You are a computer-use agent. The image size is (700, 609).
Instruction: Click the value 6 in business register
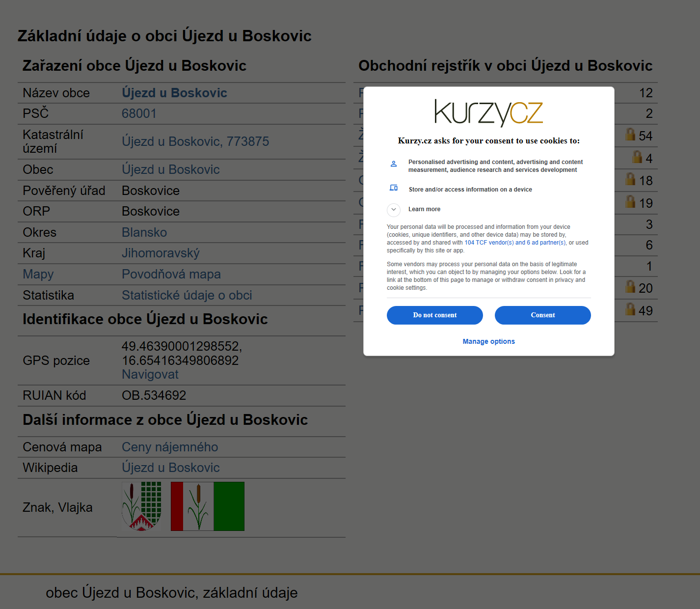pos(649,245)
